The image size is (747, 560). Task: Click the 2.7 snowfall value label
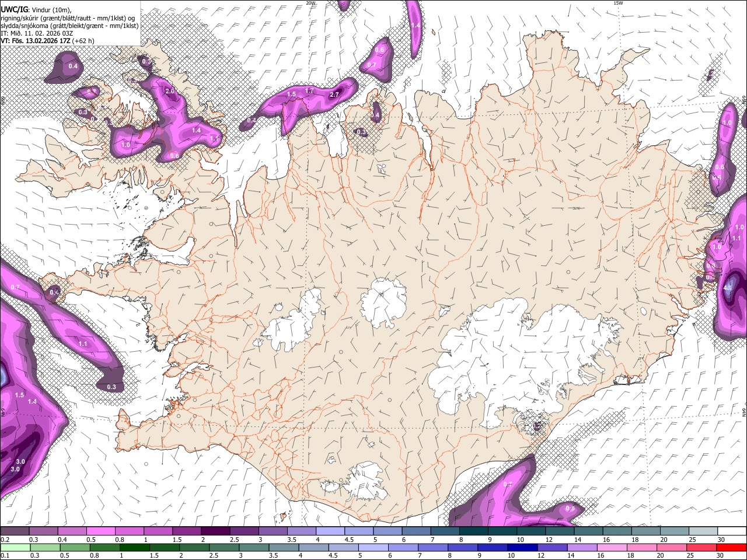[x=334, y=94]
